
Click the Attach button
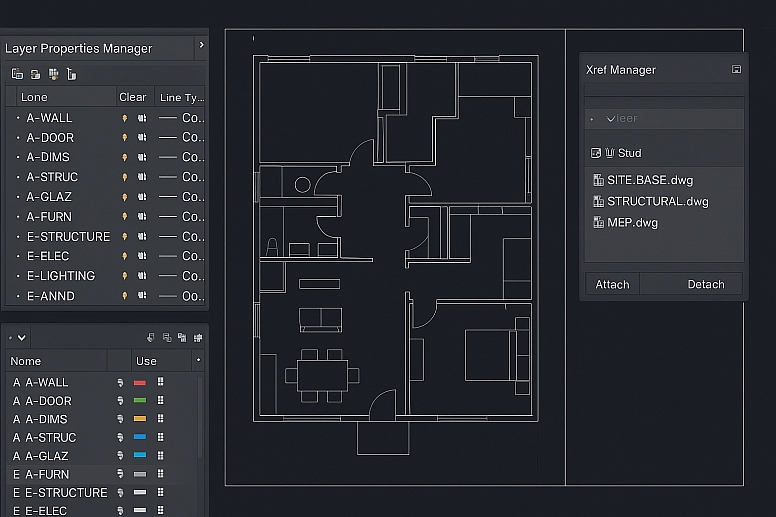tap(612, 284)
